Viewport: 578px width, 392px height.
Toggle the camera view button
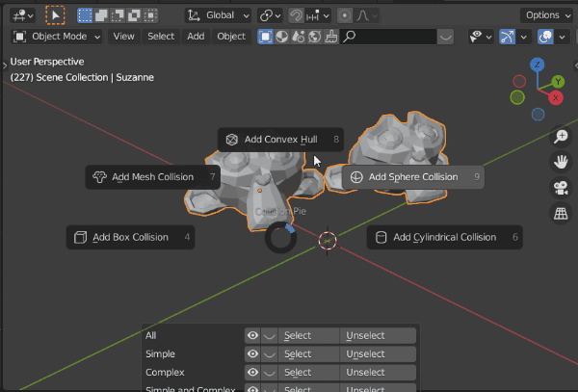click(x=561, y=188)
